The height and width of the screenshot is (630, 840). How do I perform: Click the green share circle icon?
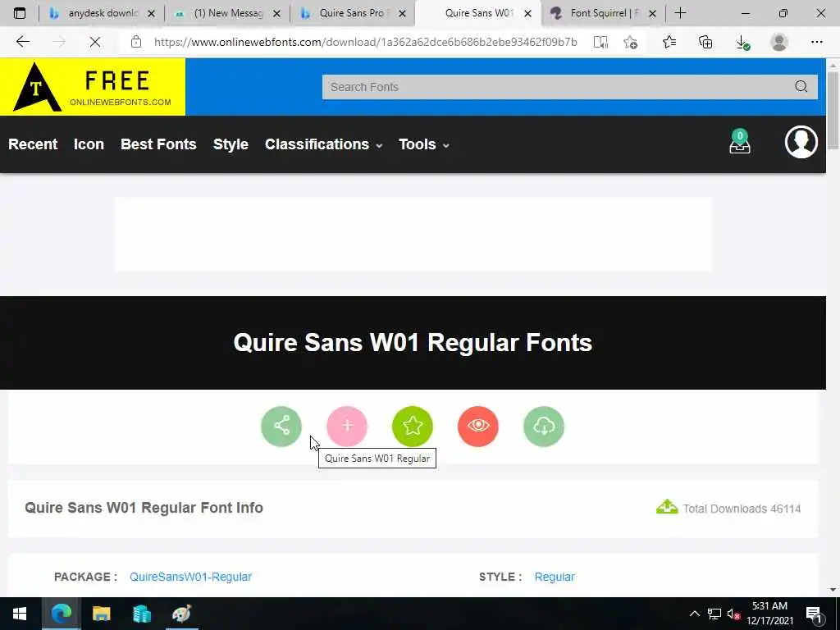pyautogui.click(x=281, y=427)
